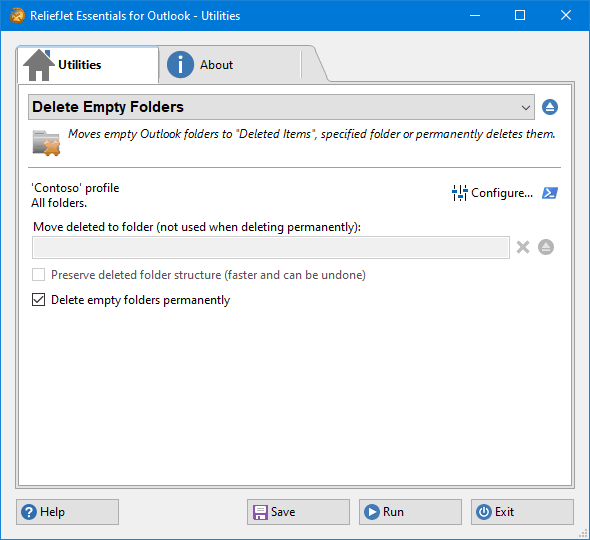Click the blue eject icon beside utility dropdown
Image resolution: width=590 pixels, height=540 pixels.
pyautogui.click(x=550, y=107)
